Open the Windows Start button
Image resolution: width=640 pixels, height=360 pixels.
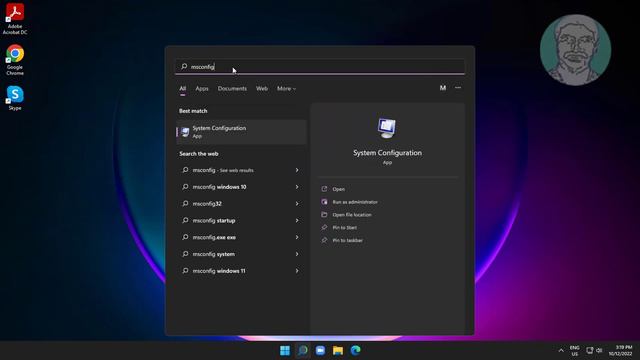(x=285, y=350)
